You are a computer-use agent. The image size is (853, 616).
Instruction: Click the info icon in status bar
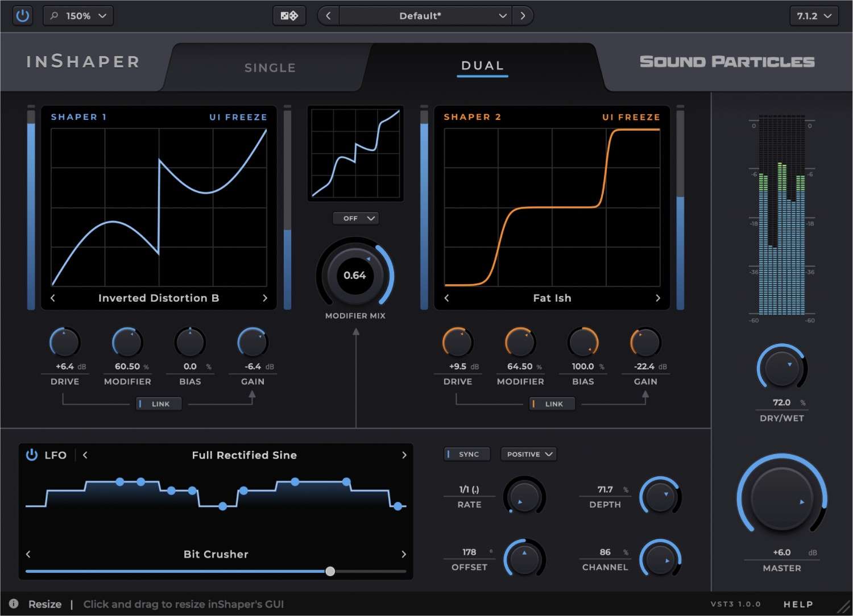14,603
